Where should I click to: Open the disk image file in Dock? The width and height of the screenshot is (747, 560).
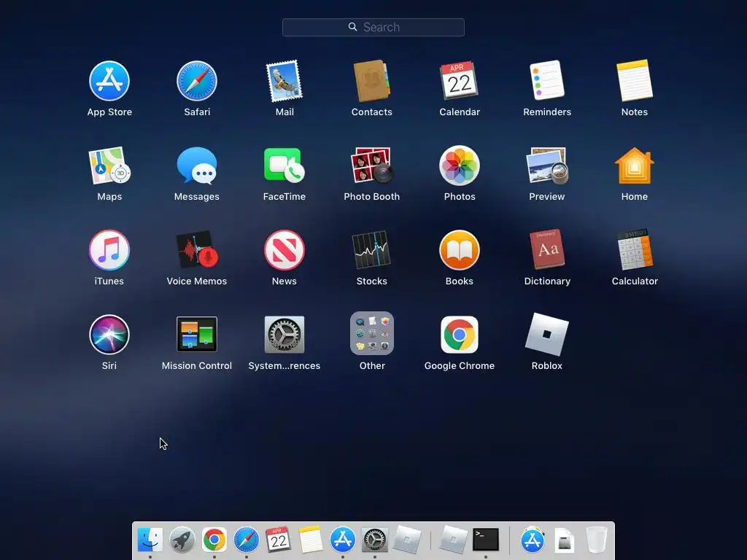point(565,540)
